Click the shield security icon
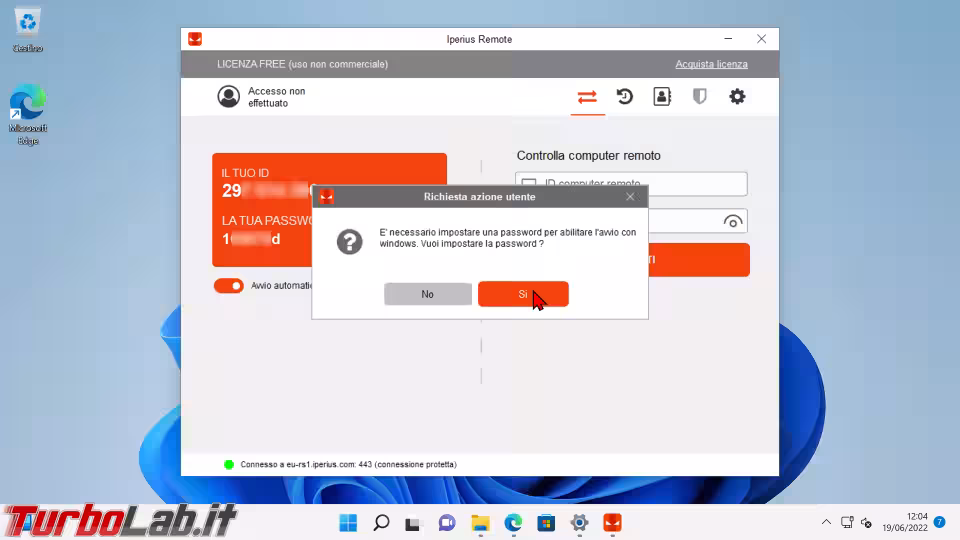Viewport: 960px width, 540px height. point(700,97)
